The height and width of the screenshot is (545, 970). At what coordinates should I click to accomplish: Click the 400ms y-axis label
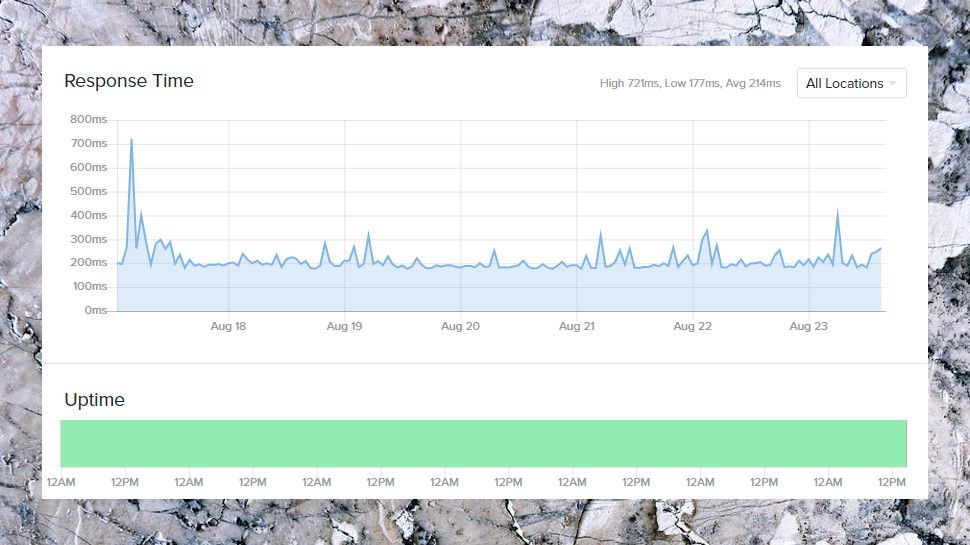click(88, 215)
